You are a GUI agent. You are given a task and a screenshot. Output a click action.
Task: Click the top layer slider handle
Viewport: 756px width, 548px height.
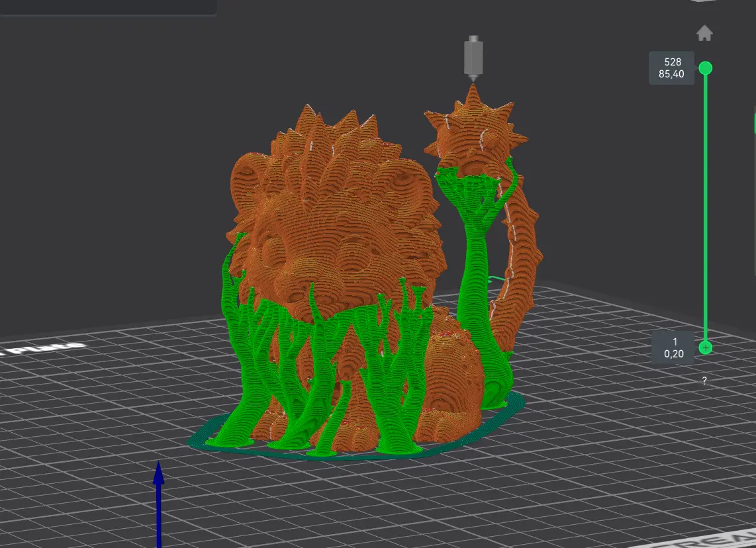click(x=706, y=68)
